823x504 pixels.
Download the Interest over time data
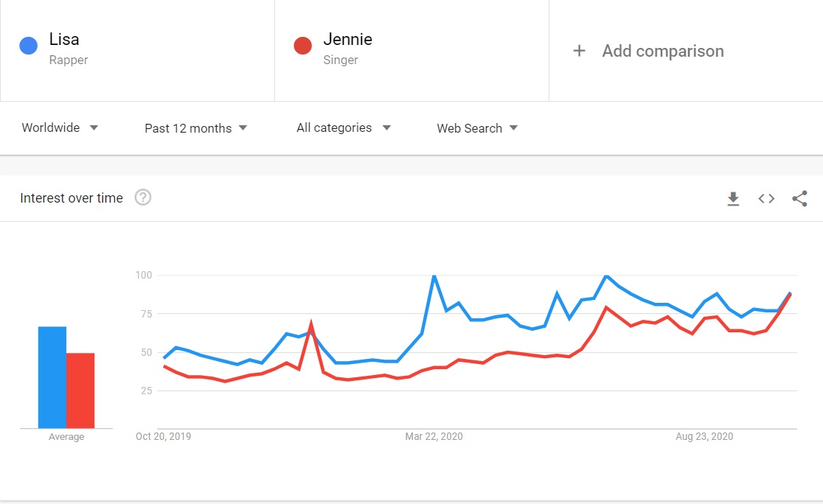click(x=733, y=198)
